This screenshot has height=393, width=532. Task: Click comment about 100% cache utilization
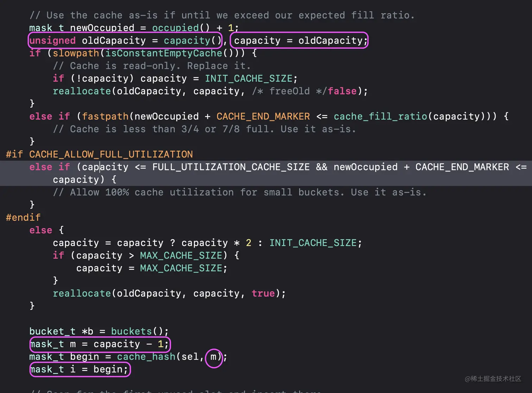click(x=240, y=192)
